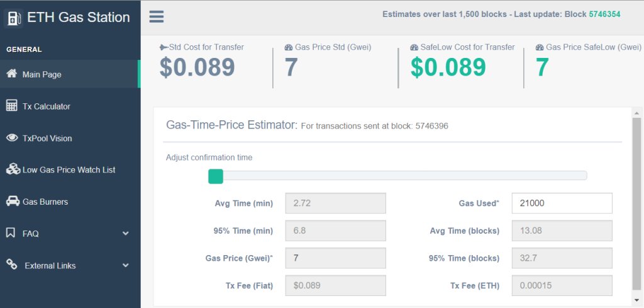Click the Gas Used input field
Screen dimensions: 644x308
[562, 203]
